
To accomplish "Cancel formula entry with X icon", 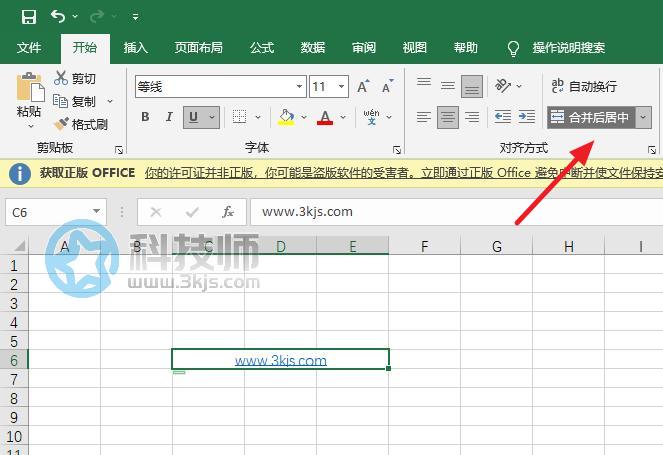I will (x=156, y=212).
